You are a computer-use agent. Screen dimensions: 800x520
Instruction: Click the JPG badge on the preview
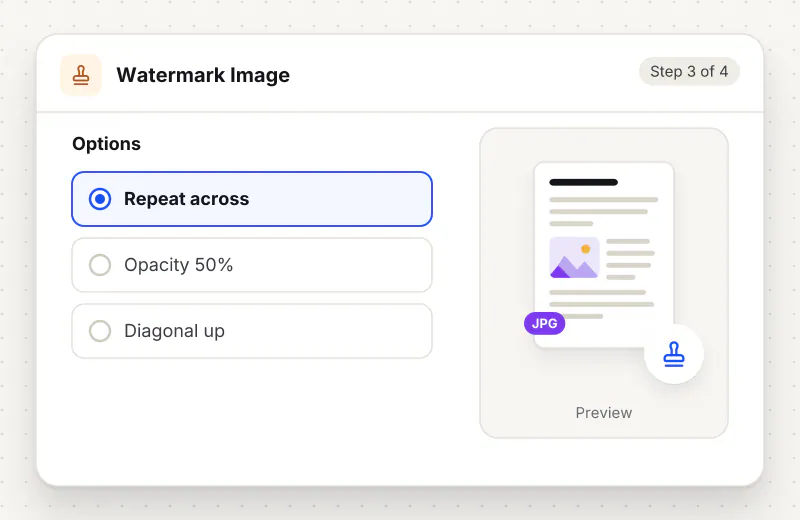tap(544, 323)
